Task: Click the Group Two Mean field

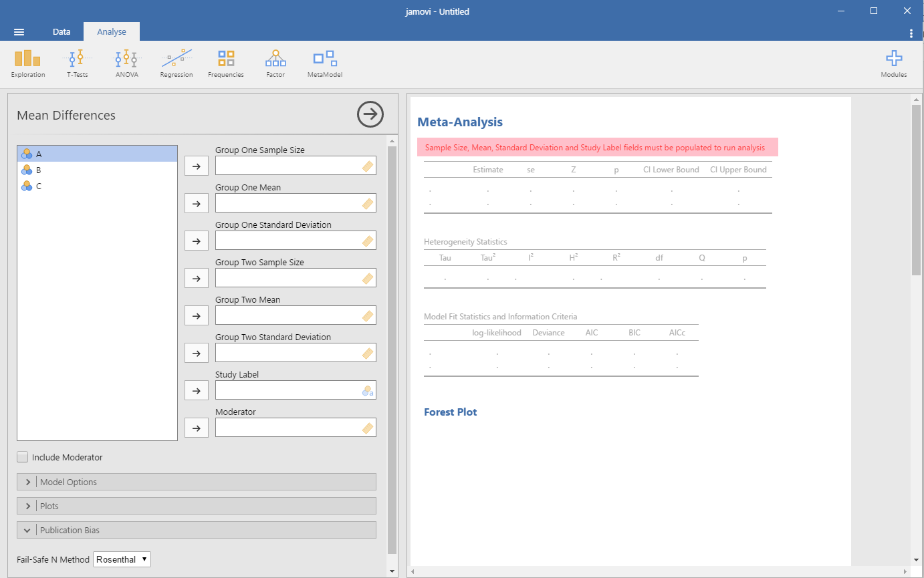Action: (x=296, y=315)
